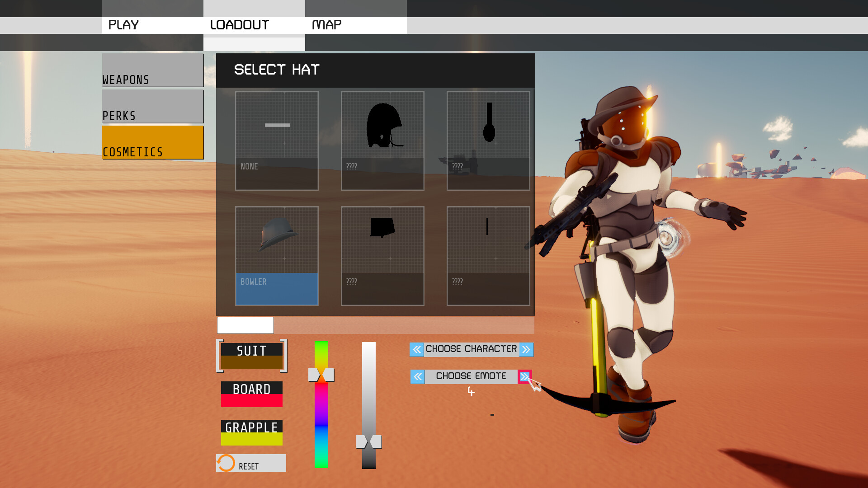Choose the NONE hat option

(x=277, y=140)
